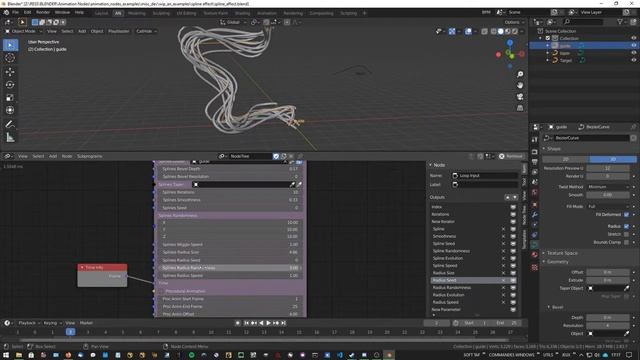Click the Remove button in node editor header
The width and height of the screenshot is (640, 360).
click(x=511, y=156)
